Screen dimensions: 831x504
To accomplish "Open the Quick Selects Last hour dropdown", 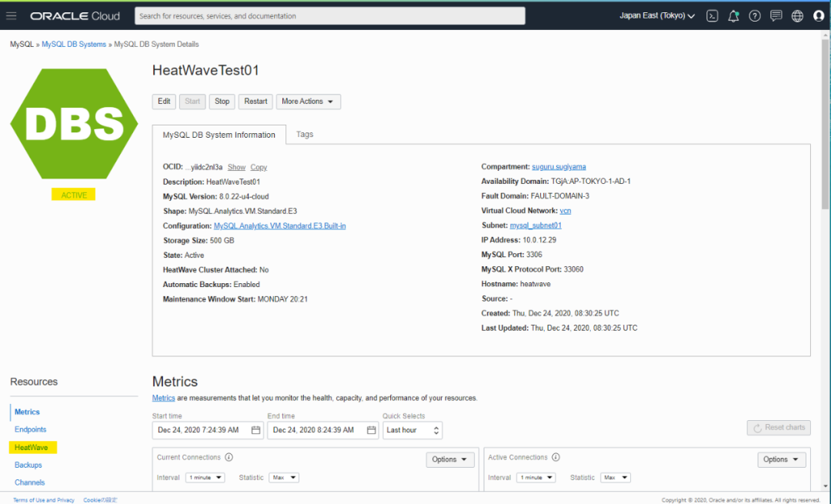I will click(x=412, y=430).
